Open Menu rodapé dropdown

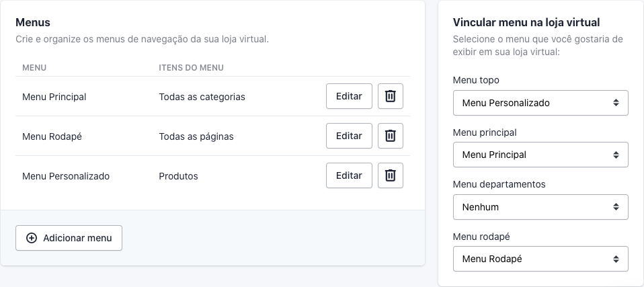pos(540,259)
